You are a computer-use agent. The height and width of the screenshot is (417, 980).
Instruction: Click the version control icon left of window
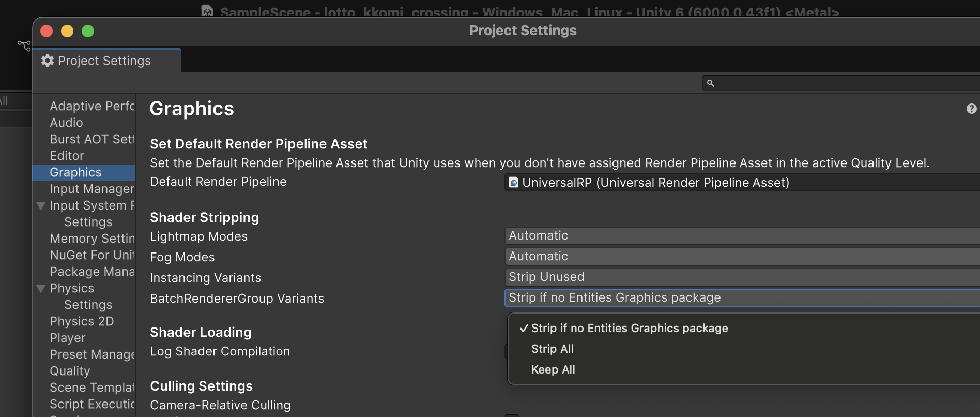tap(24, 46)
